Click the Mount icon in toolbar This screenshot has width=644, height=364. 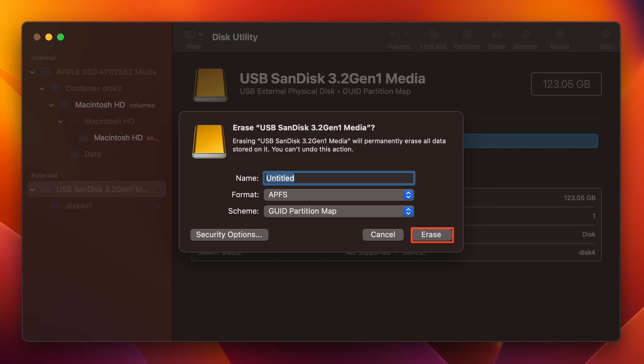pyautogui.click(x=560, y=34)
